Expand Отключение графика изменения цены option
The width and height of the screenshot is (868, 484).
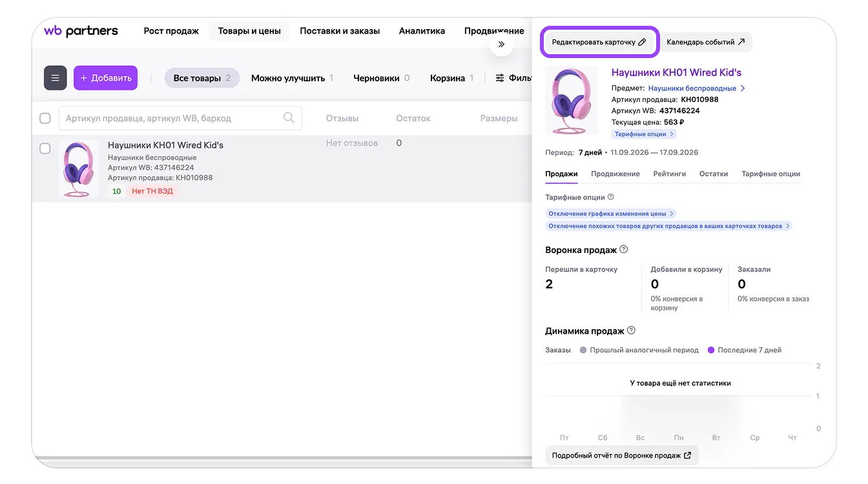tap(611, 214)
